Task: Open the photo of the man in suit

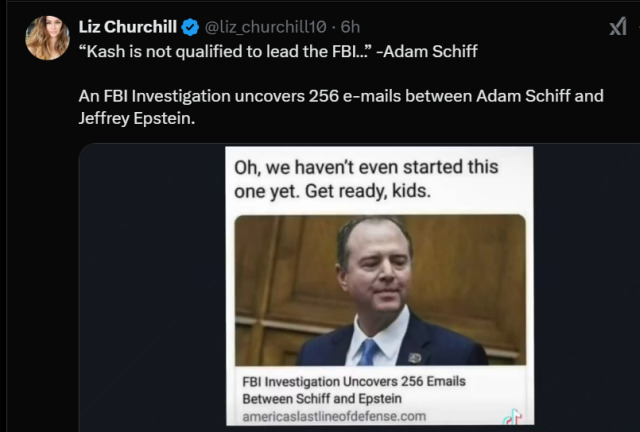Action: (x=380, y=290)
